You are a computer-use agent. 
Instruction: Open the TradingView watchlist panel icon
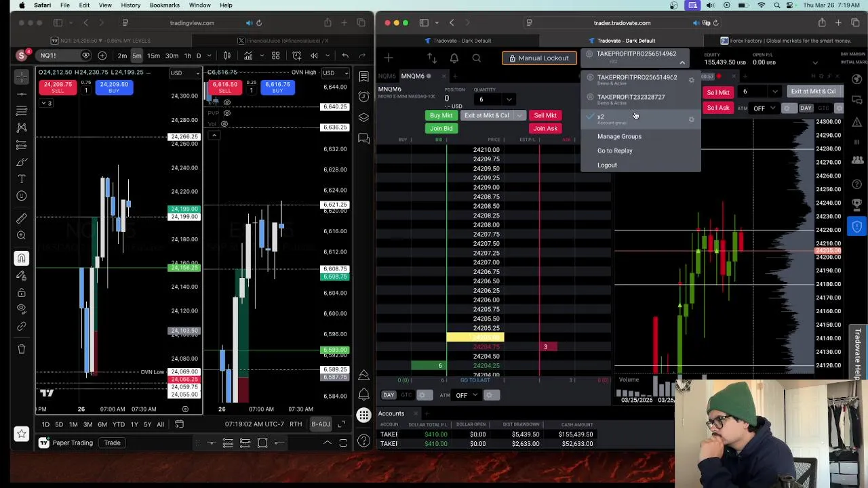364,76
